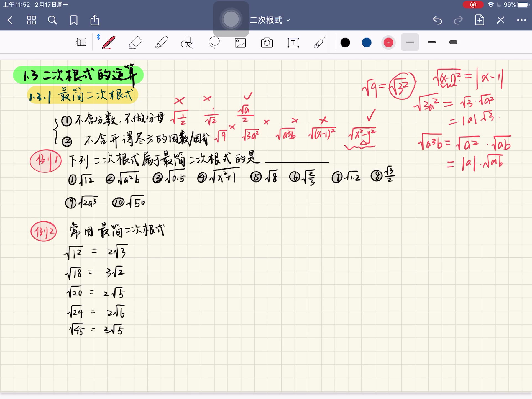Image resolution: width=532 pixels, height=399 pixels.
Task: Open the page thumbnails grid view
Action: click(31, 20)
